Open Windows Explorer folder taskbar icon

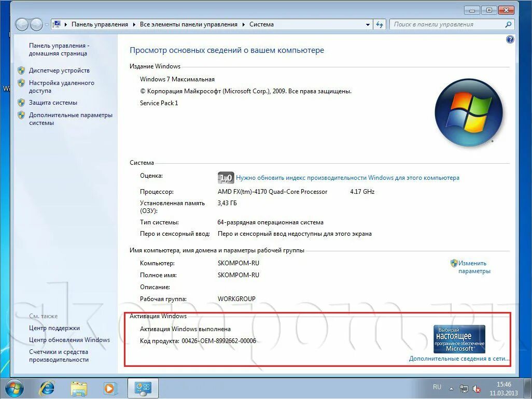pyautogui.click(x=79, y=389)
